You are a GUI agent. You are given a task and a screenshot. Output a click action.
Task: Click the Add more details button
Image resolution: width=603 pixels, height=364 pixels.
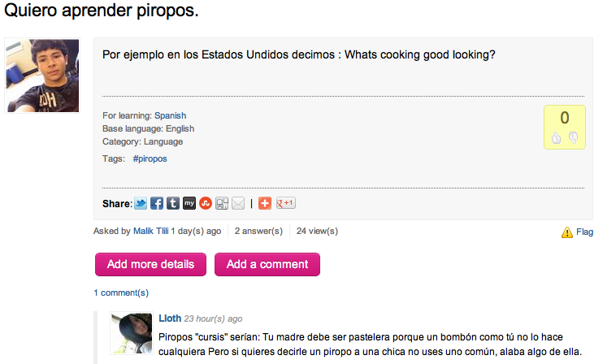click(x=150, y=264)
